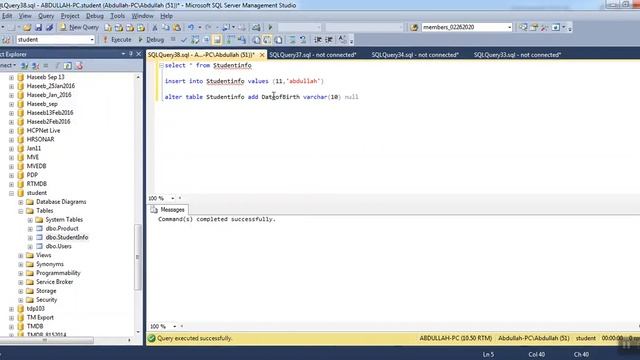The height and width of the screenshot is (360, 640).
Task: Open the student database dropdown
Action: tap(92, 40)
